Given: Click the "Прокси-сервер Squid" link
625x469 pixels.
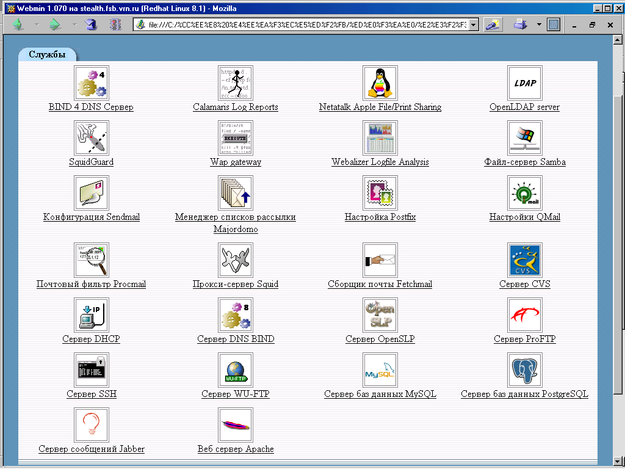Looking at the screenshot, I should pos(236,284).
